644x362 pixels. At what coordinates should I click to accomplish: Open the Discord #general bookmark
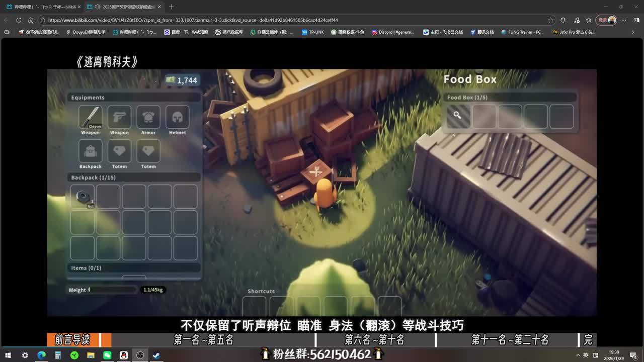tap(393, 32)
